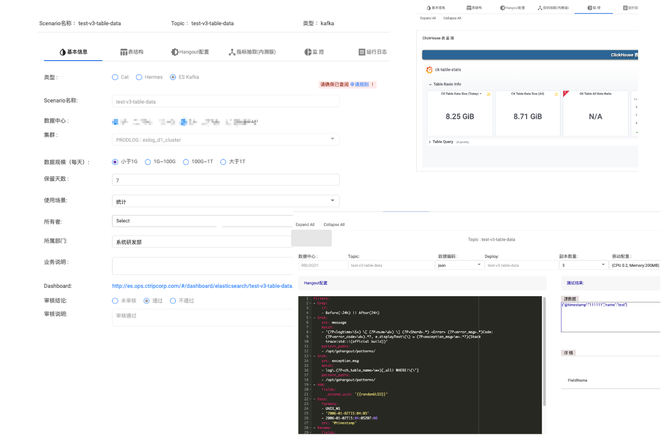The height and width of the screenshot is (439, 670).
Task: Click Collapse All above the ClickHouse panel
Action: click(452, 18)
